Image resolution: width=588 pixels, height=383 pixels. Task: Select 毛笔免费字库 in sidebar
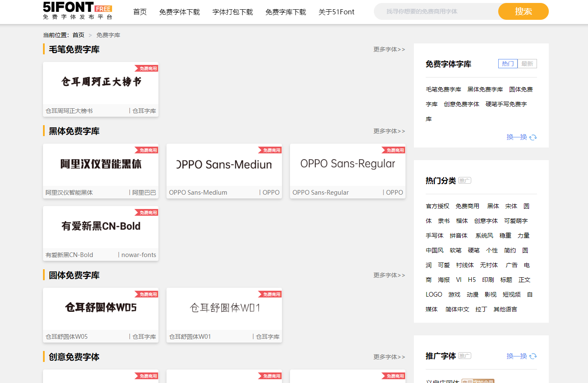[443, 89]
